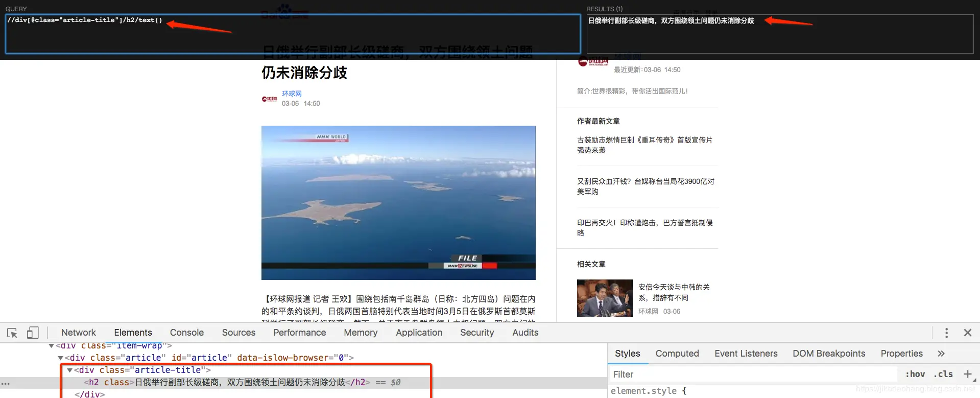Open the Security tab
This screenshot has height=398, width=980.
(x=477, y=333)
